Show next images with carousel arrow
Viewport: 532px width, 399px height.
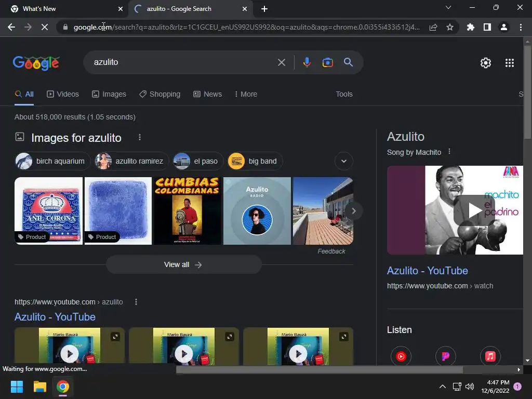pos(353,211)
